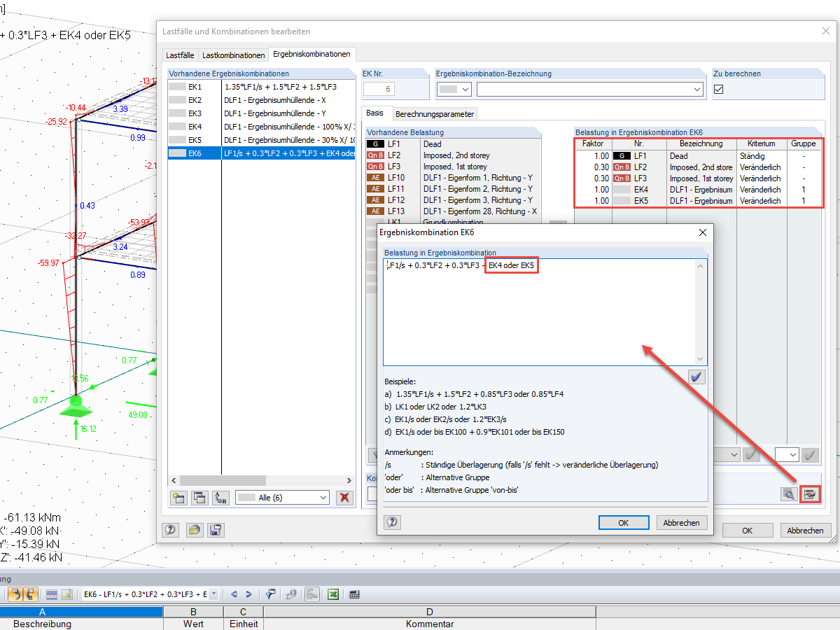This screenshot has width=840, height=630.
Task: Click the checkmark next to the small group dropdown
Action: [811, 455]
